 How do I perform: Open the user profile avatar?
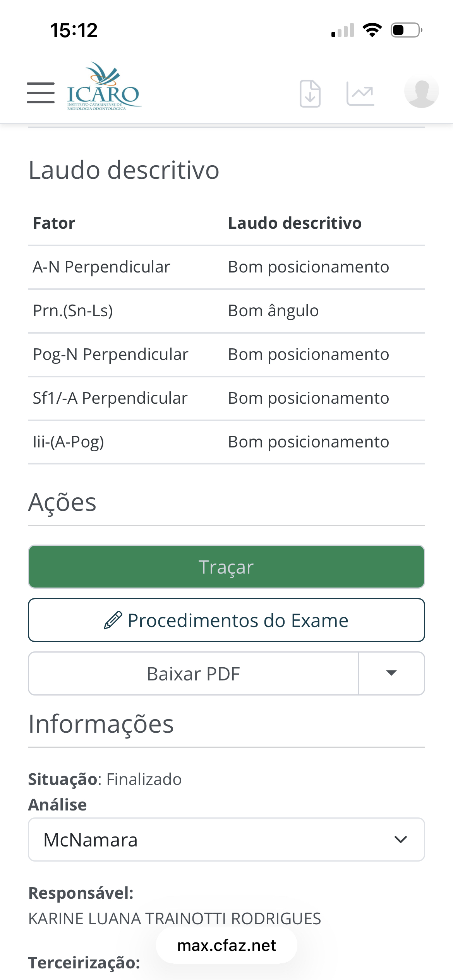pos(421,91)
